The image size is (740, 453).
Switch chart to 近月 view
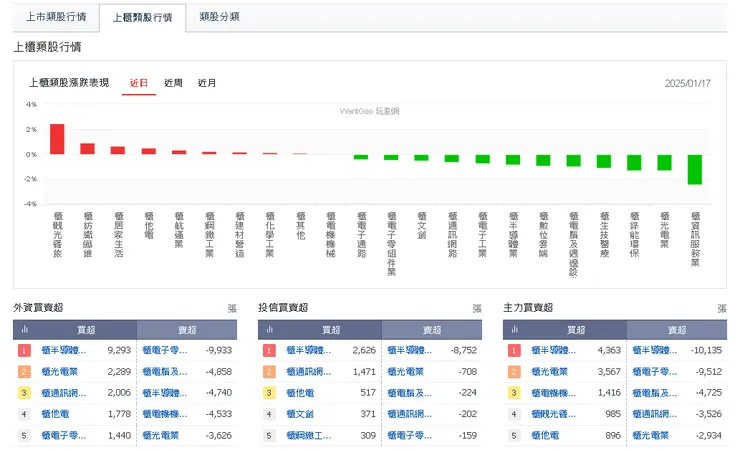[207, 83]
